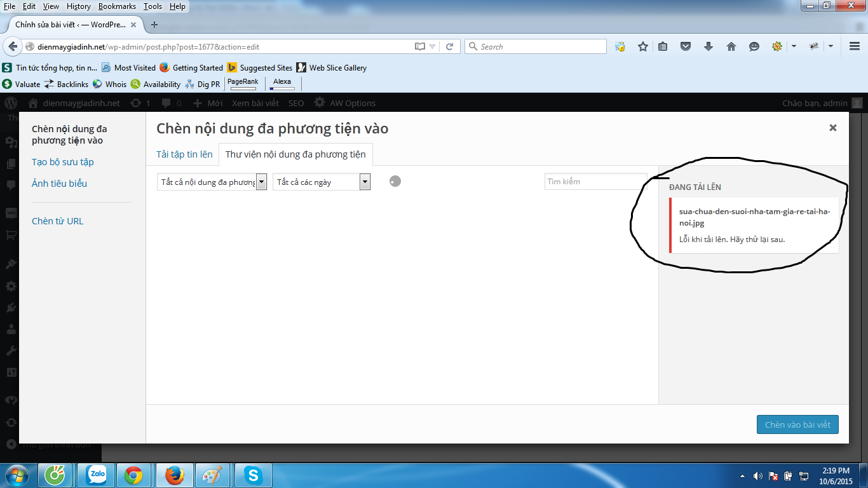The image size is (868, 488).
Task: Click the Tìm kiếm media search field
Action: coord(595,182)
